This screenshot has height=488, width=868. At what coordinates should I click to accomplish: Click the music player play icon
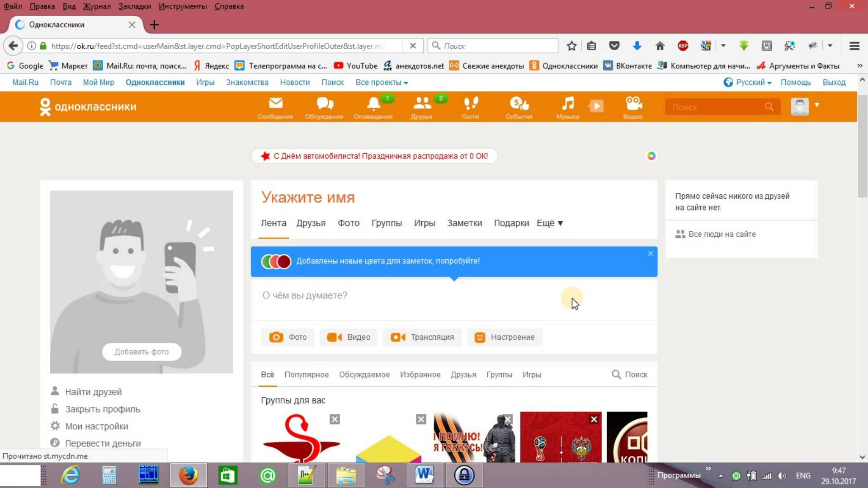(597, 106)
